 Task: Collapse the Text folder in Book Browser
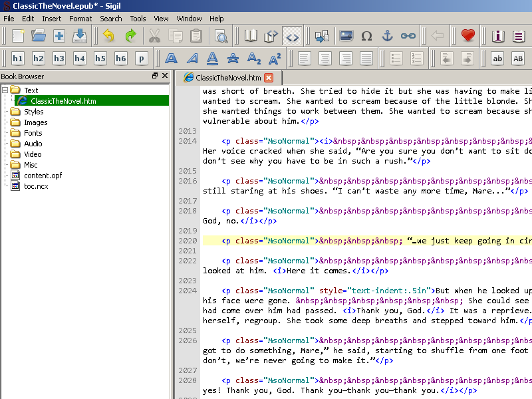pos(5,90)
